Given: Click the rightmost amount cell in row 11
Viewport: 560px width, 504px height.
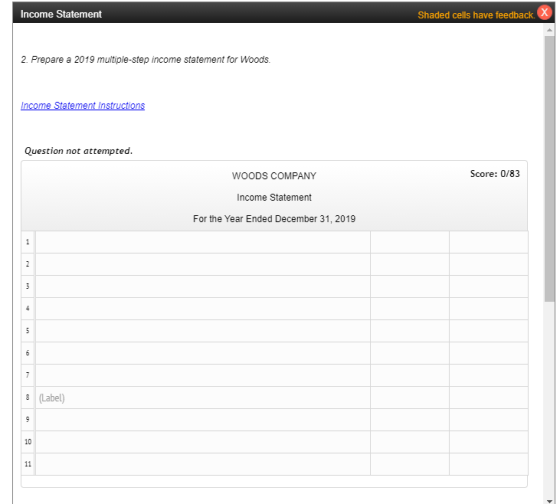Looking at the screenshot, I should pos(489,464).
